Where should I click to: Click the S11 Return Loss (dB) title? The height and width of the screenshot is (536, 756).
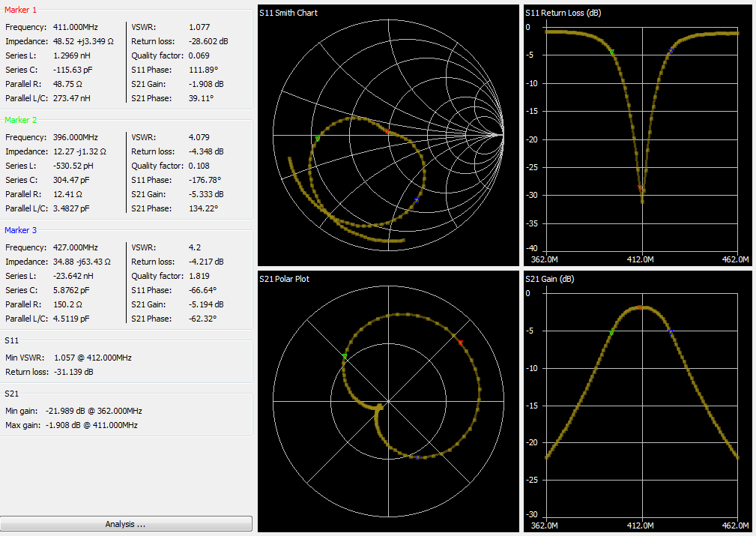click(x=563, y=13)
